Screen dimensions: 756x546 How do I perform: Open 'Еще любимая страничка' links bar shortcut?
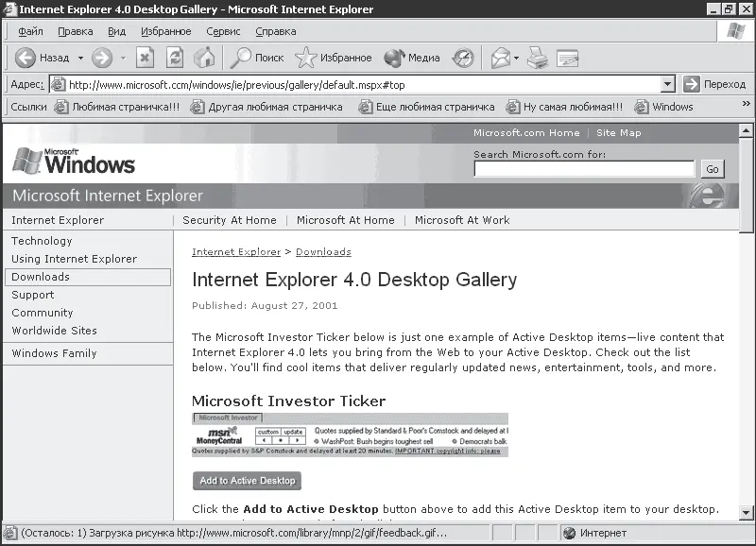(x=426, y=107)
